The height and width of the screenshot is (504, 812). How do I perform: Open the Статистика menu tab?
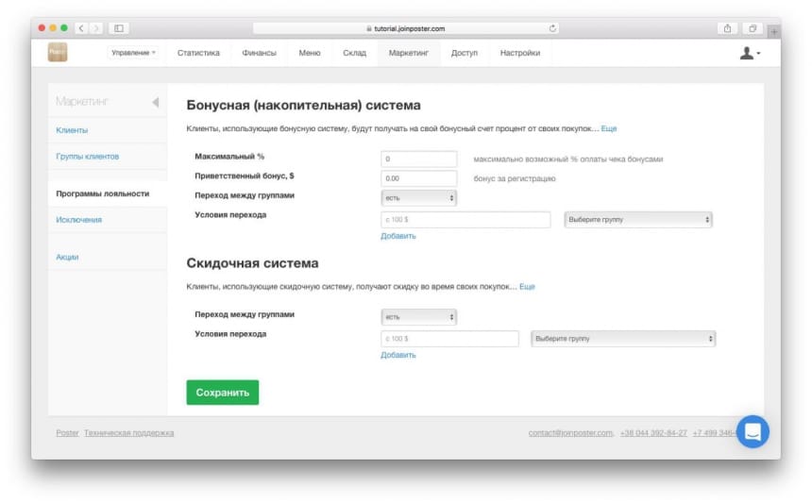tap(198, 53)
